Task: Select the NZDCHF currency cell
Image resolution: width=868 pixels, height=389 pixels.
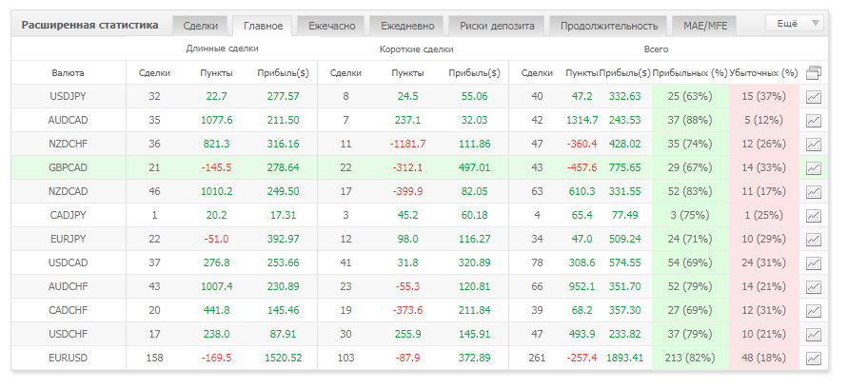Action: (69, 144)
